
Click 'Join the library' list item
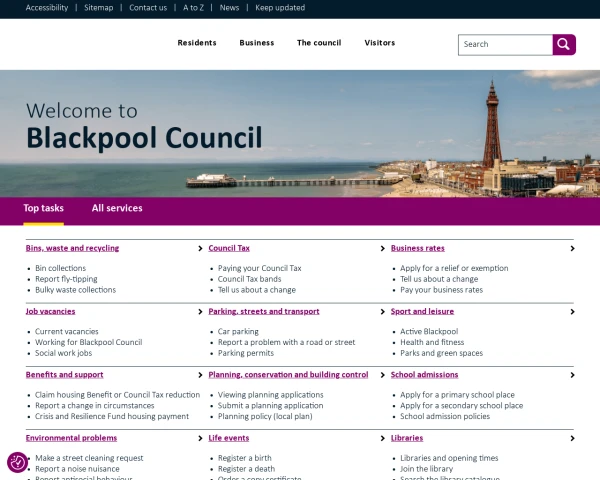pyautogui.click(x=426, y=469)
